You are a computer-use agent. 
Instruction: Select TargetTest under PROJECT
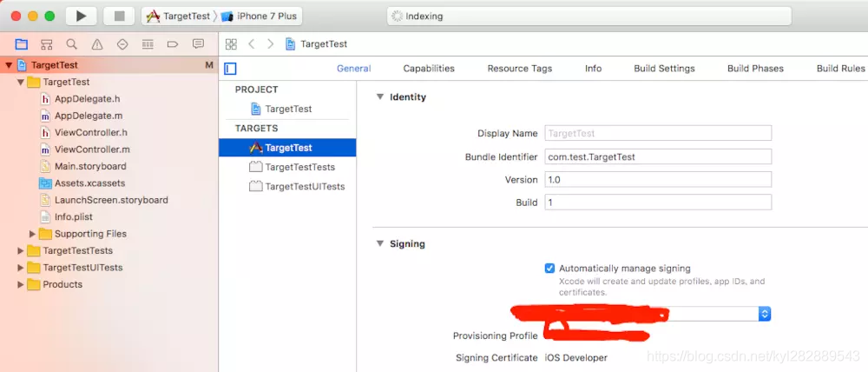click(287, 109)
